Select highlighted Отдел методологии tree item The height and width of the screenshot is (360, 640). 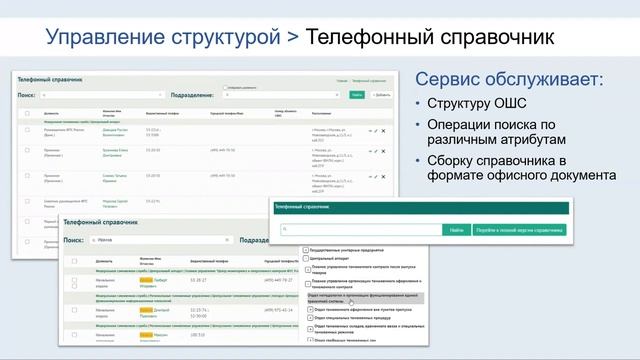(365, 298)
